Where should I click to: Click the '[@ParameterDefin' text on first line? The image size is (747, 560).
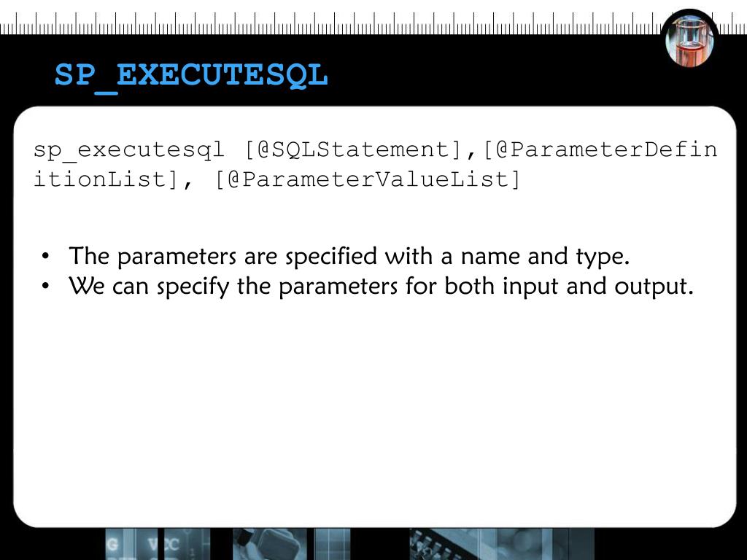tap(600, 149)
